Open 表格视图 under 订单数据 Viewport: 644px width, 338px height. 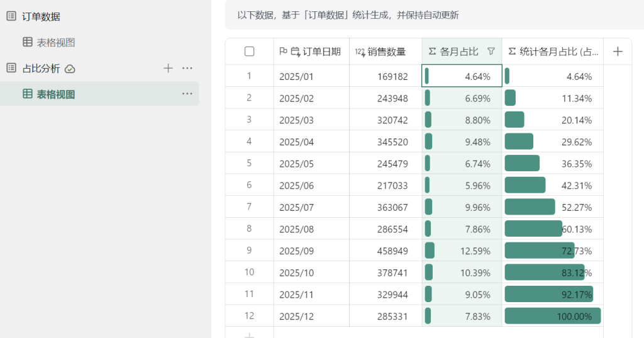click(x=56, y=42)
